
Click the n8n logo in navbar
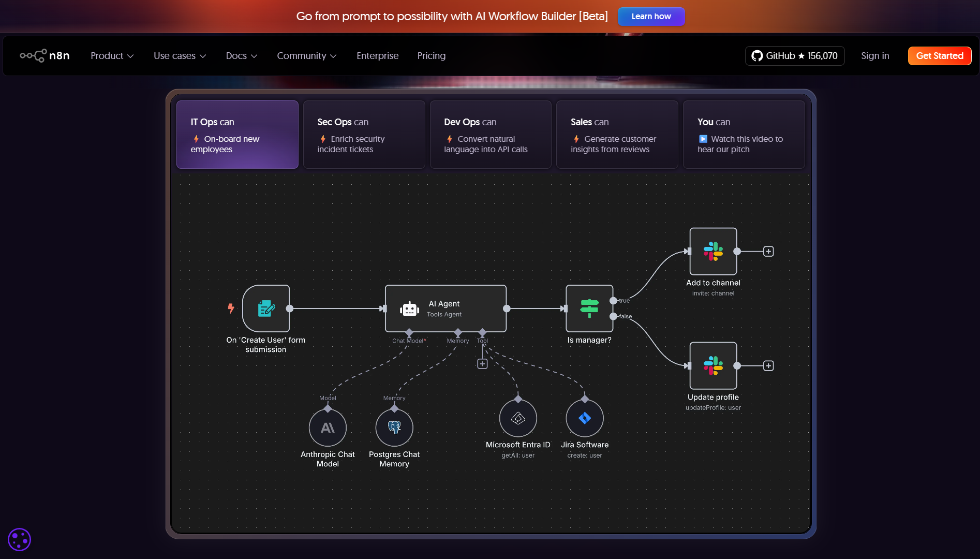tap(44, 55)
